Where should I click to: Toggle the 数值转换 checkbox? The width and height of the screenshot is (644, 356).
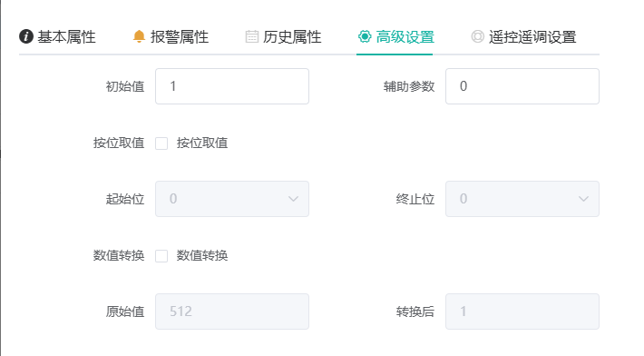161,256
